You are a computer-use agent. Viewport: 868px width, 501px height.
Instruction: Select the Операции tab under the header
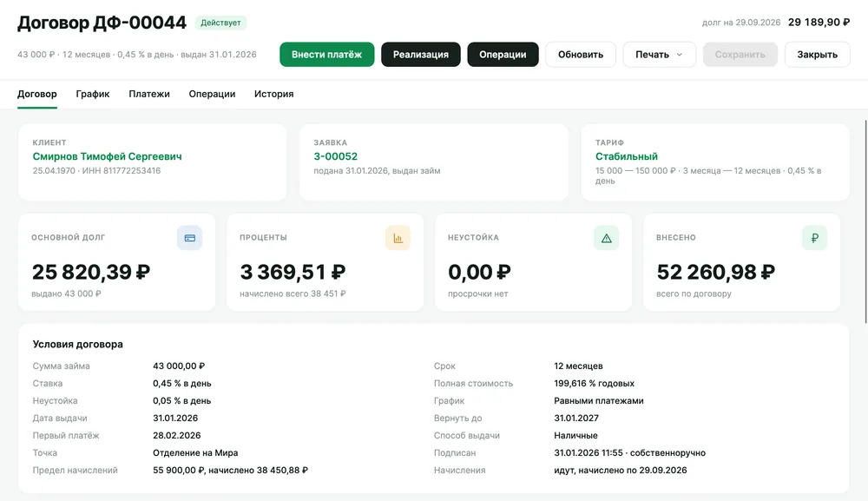(212, 94)
